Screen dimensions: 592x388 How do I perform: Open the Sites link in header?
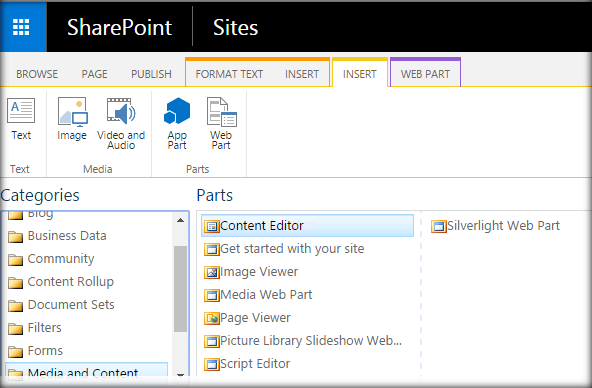236,28
